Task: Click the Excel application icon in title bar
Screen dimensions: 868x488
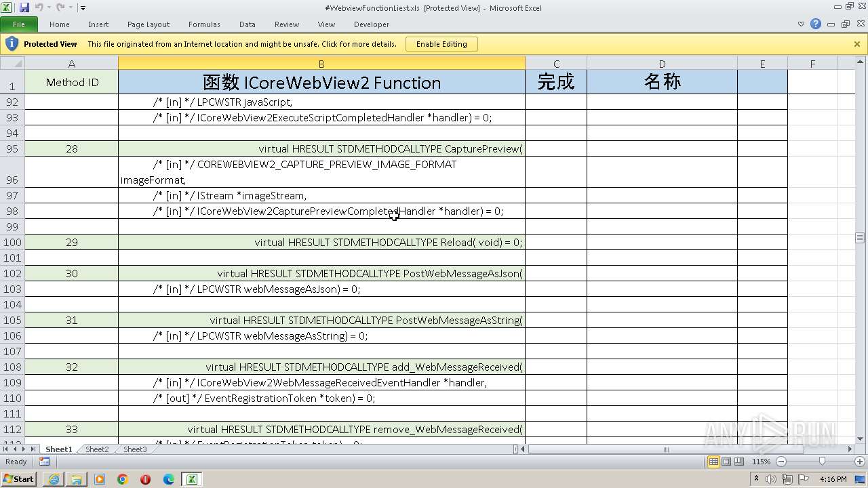Action: (7, 7)
